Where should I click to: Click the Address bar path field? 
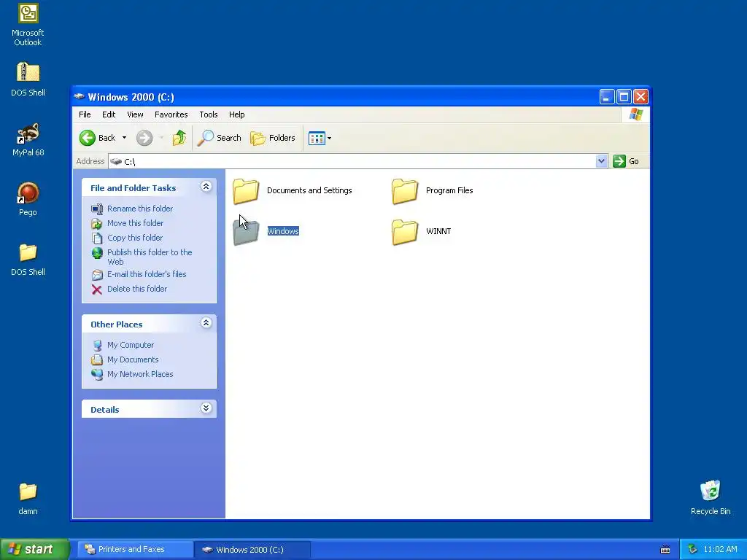click(x=352, y=161)
